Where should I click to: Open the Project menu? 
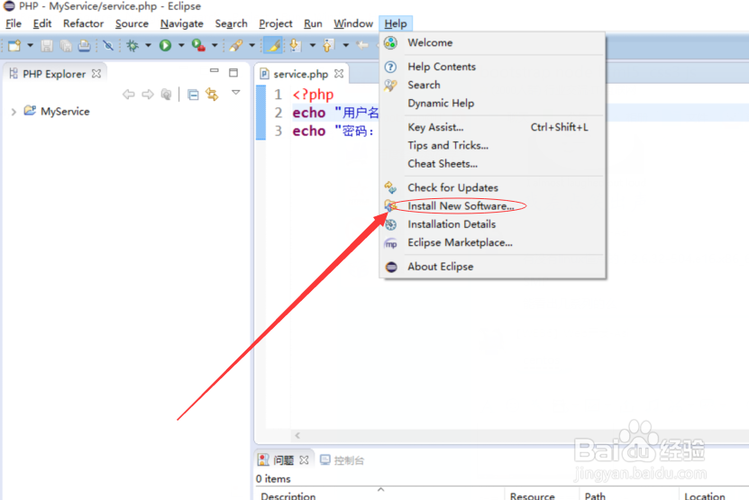tap(276, 23)
